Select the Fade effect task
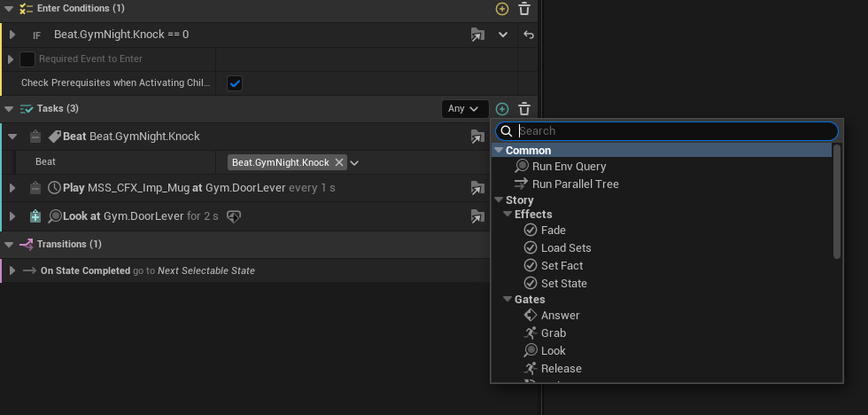The image size is (868, 415). (553, 230)
